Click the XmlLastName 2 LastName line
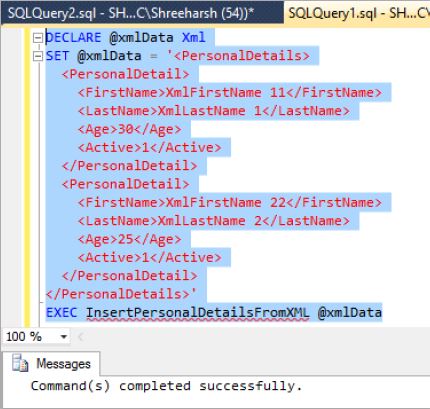This screenshot has height=409, width=430. click(214, 221)
